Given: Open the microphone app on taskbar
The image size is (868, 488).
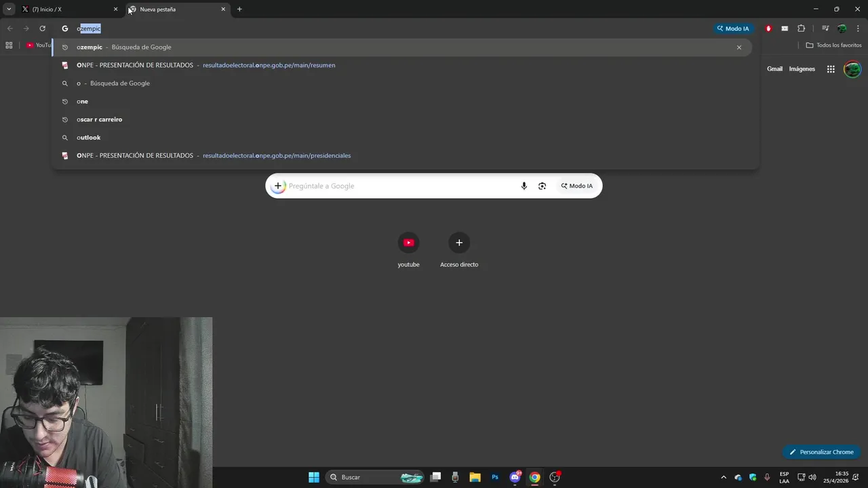Looking at the screenshot, I should (x=455, y=477).
